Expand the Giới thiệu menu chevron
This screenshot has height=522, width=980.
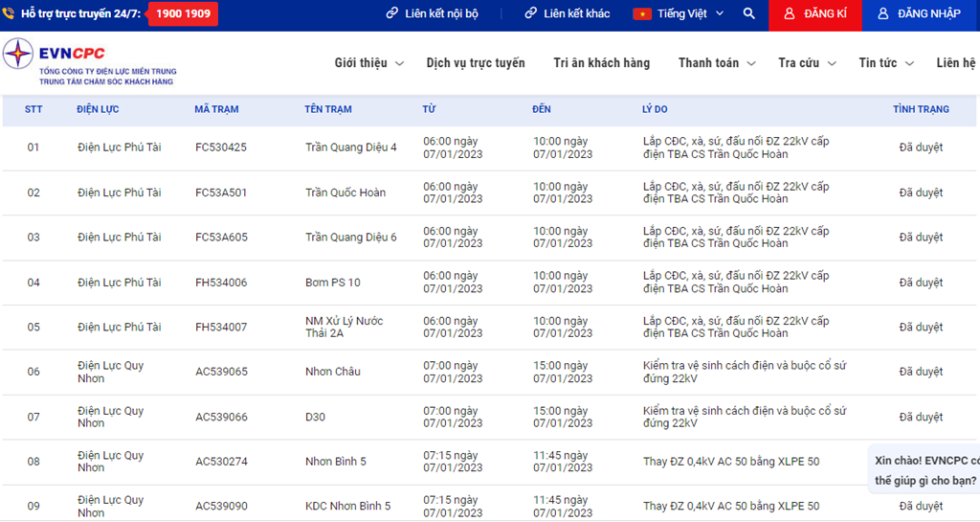400,64
